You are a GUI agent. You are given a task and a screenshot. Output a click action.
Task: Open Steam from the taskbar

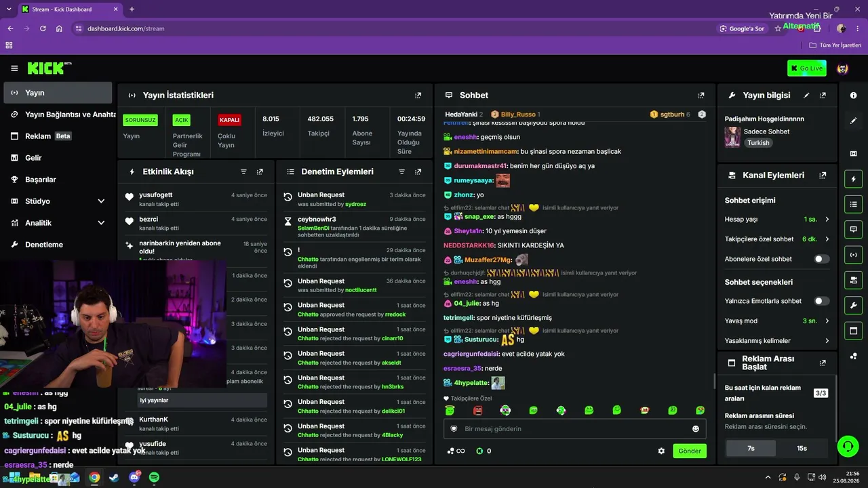point(114,477)
